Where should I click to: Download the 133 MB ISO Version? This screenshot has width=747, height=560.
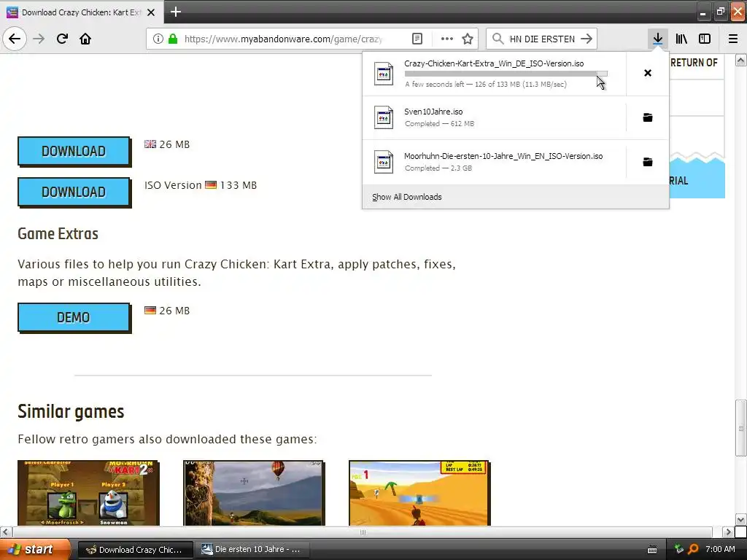click(x=74, y=192)
